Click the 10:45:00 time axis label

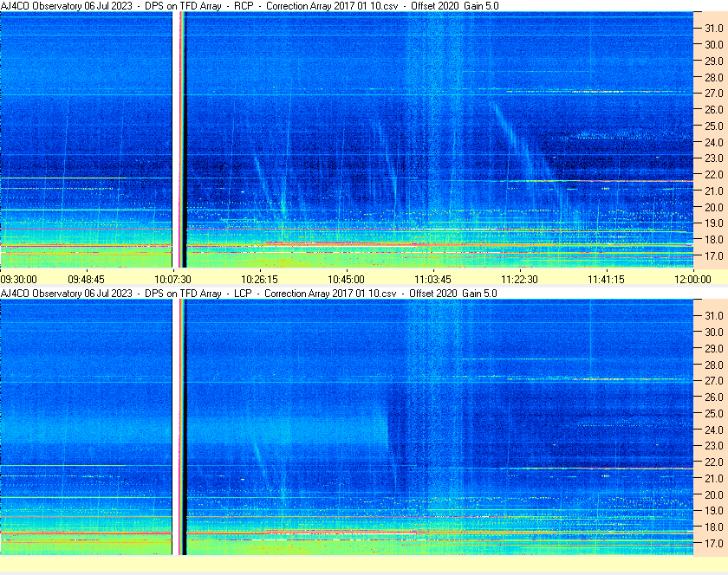click(x=347, y=280)
